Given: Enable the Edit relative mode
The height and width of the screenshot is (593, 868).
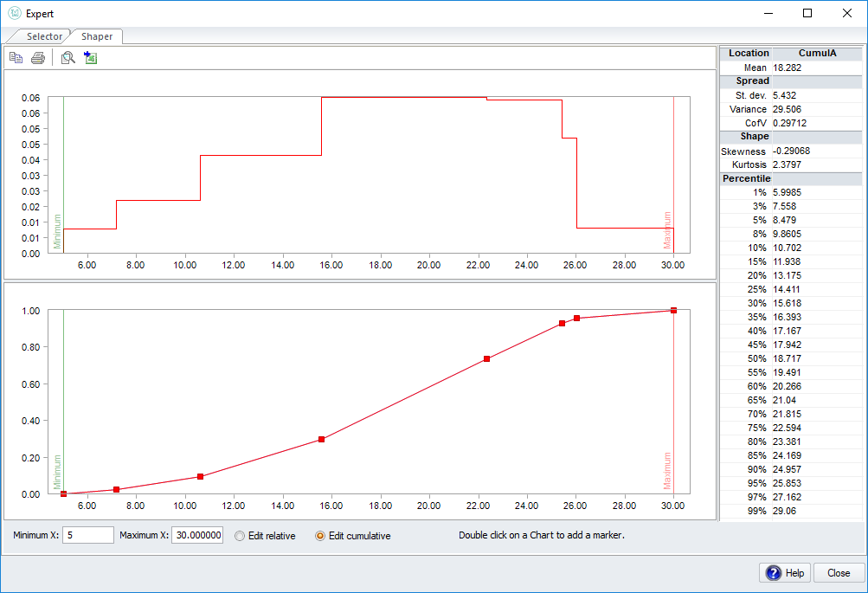Looking at the screenshot, I should (239, 535).
